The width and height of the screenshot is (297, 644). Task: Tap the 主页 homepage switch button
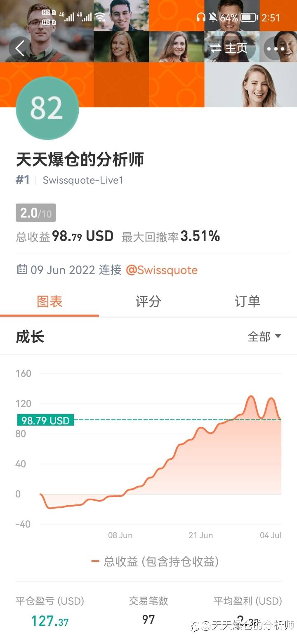tap(229, 48)
